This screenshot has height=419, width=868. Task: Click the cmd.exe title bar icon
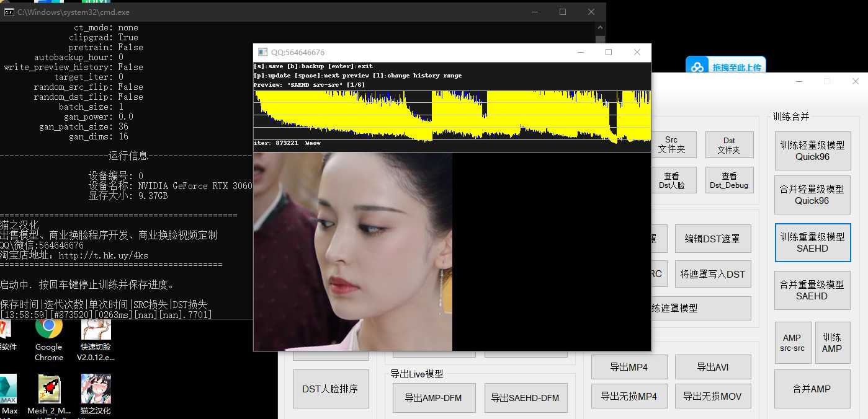click(x=9, y=12)
